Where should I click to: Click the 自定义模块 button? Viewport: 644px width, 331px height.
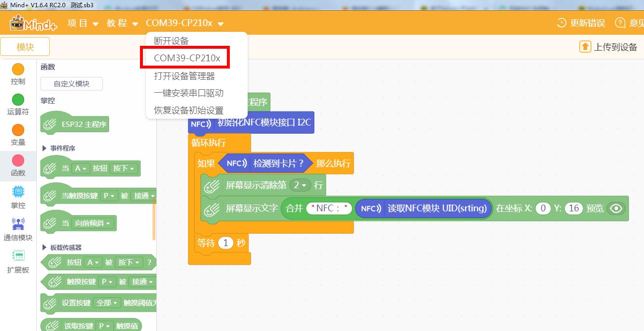click(71, 83)
